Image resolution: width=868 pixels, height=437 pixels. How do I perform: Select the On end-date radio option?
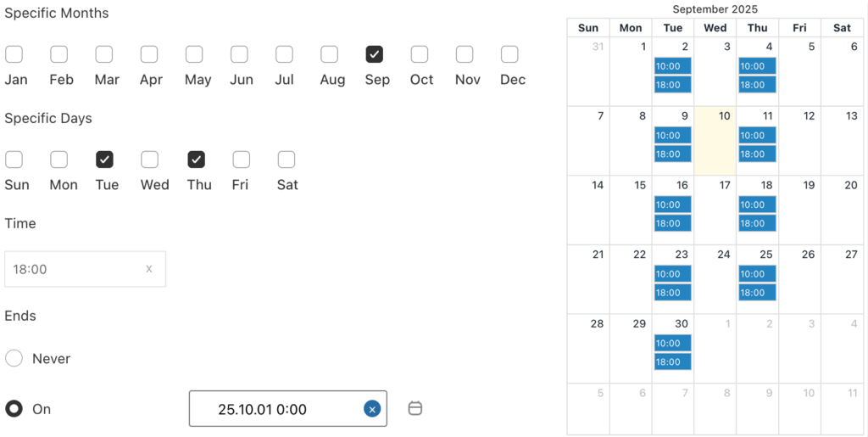click(x=14, y=409)
